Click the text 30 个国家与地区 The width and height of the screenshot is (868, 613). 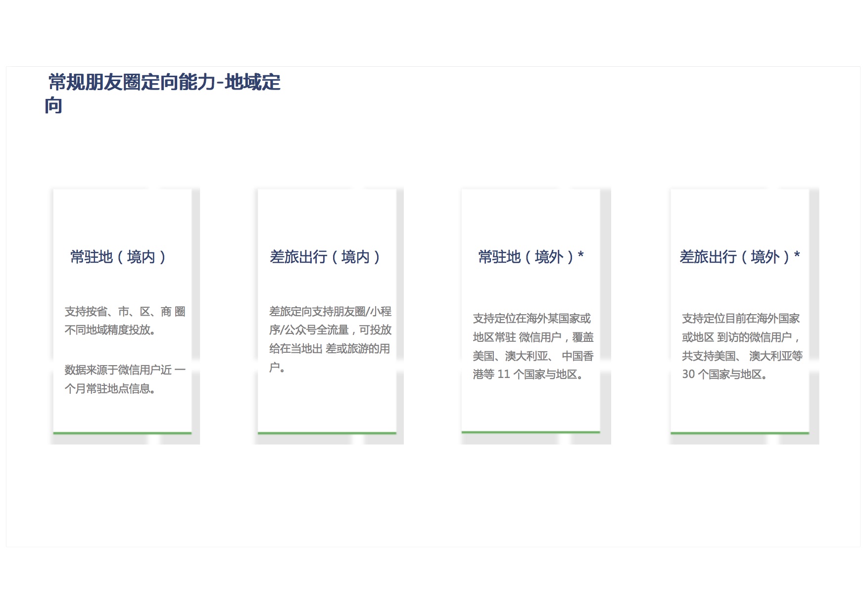[x=724, y=375]
